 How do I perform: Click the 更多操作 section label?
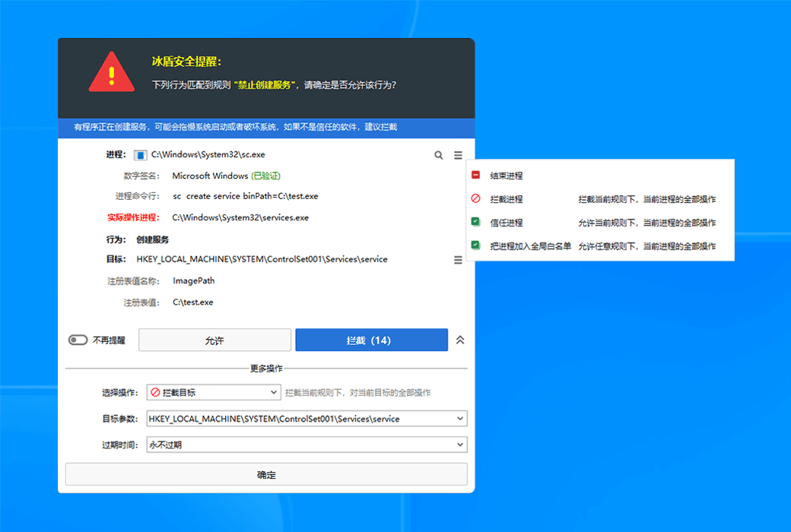coord(266,368)
